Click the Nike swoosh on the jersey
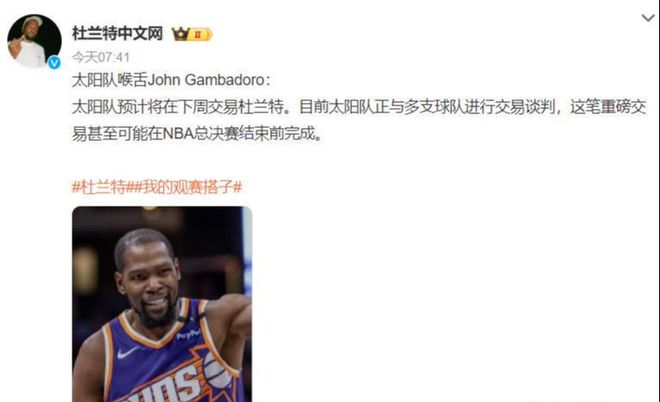This screenshot has width=660, height=402. [x=128, y=353]
